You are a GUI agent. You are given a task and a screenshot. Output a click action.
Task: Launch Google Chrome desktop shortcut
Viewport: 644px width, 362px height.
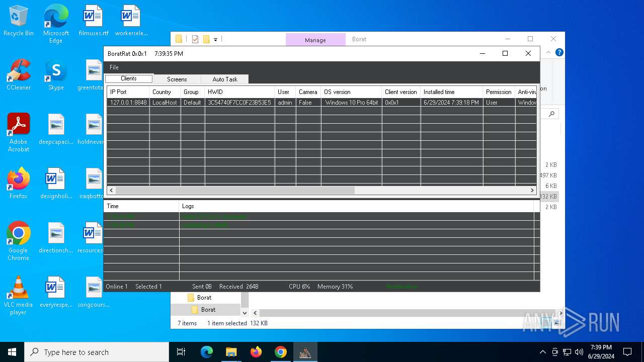(19, 241)
